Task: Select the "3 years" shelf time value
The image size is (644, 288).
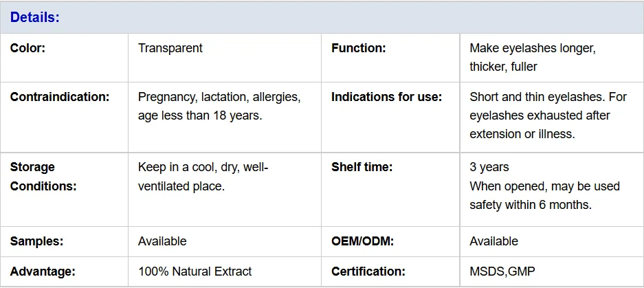Action: pos(489,167)
